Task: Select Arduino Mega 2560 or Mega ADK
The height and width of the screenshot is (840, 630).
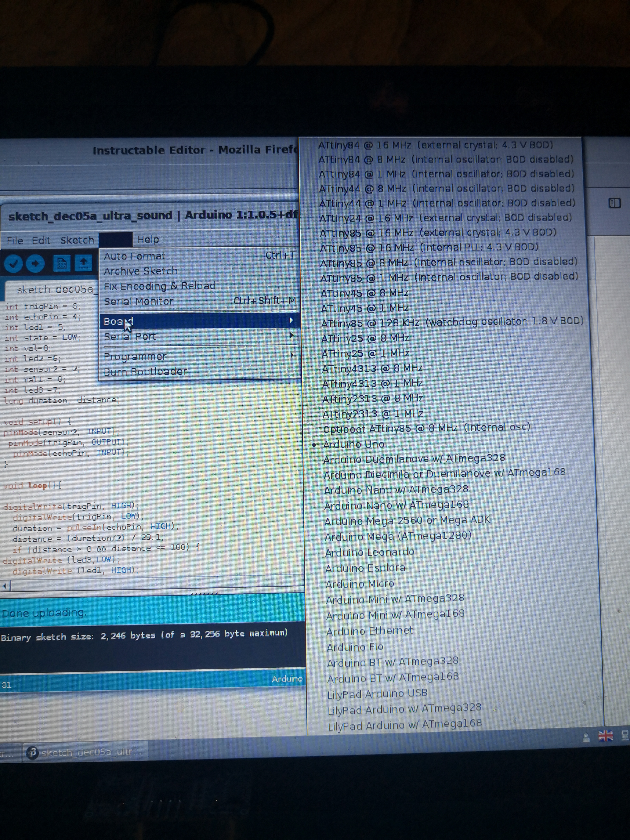Action: (407, 520)
